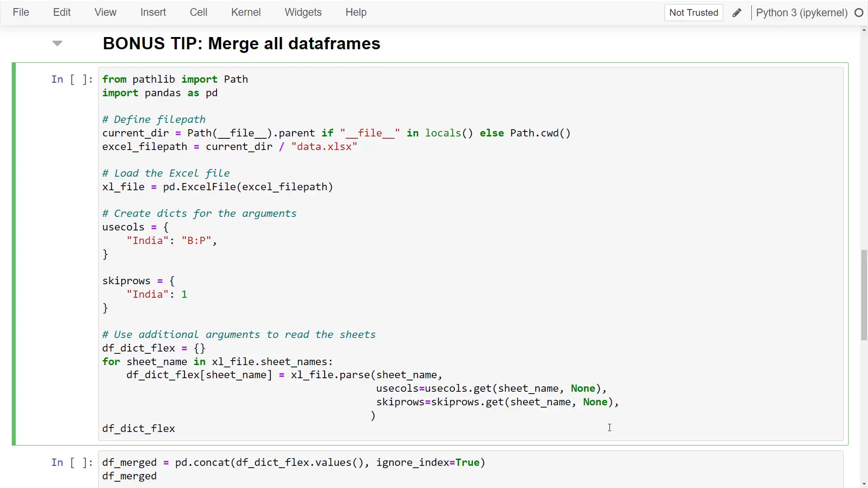The height and width of the screenshot is (488, 868).
Task: Collapse the BONUS TIP heading section
Action: click(x=57, y=43)
